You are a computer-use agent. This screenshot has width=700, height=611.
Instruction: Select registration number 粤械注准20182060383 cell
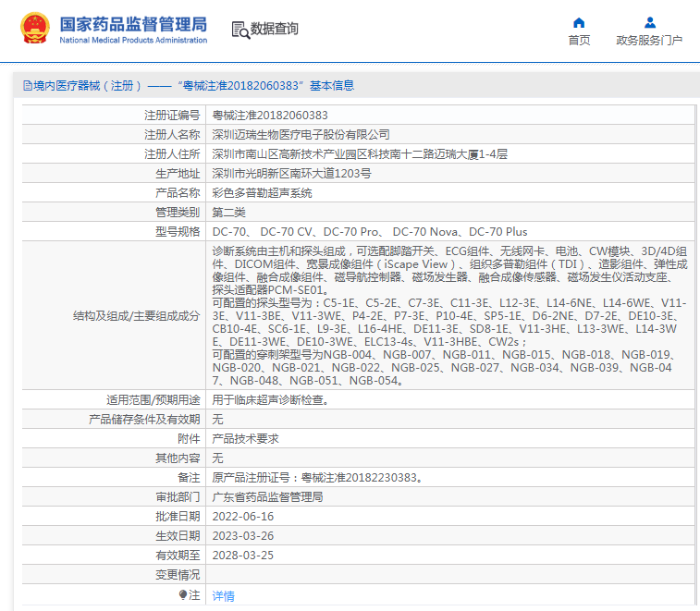click(270, 116)
